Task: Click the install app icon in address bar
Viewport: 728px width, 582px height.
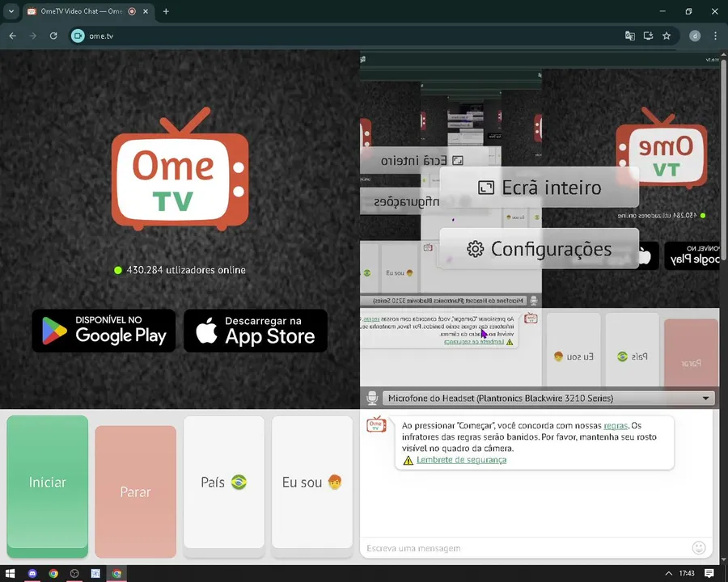Action: [x=648, y=36]
